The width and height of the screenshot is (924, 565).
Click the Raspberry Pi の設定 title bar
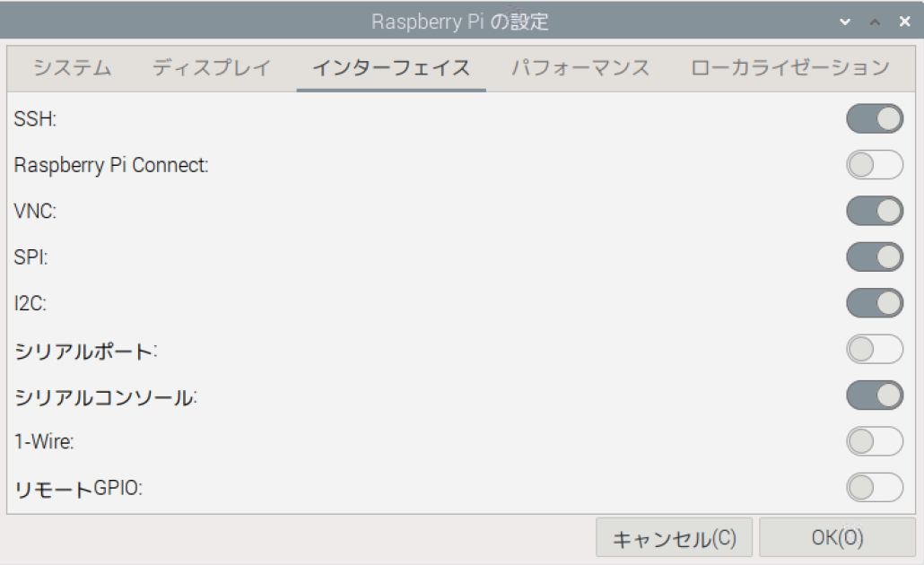[459, 22]
